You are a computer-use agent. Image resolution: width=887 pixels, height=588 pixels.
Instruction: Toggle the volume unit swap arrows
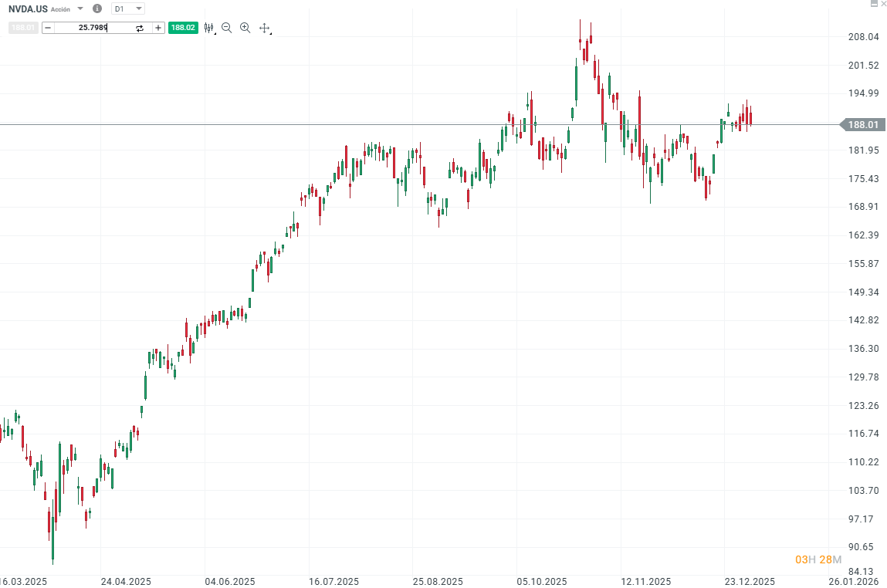(x=140, y=28)
